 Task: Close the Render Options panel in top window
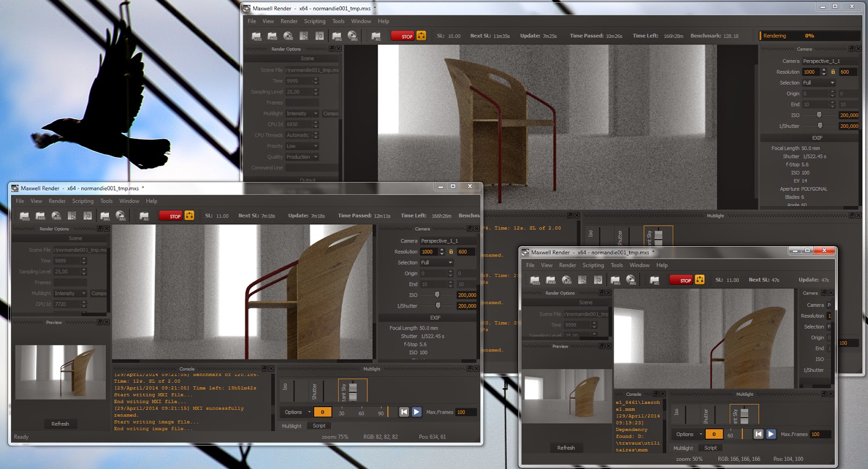click(339, 49)
